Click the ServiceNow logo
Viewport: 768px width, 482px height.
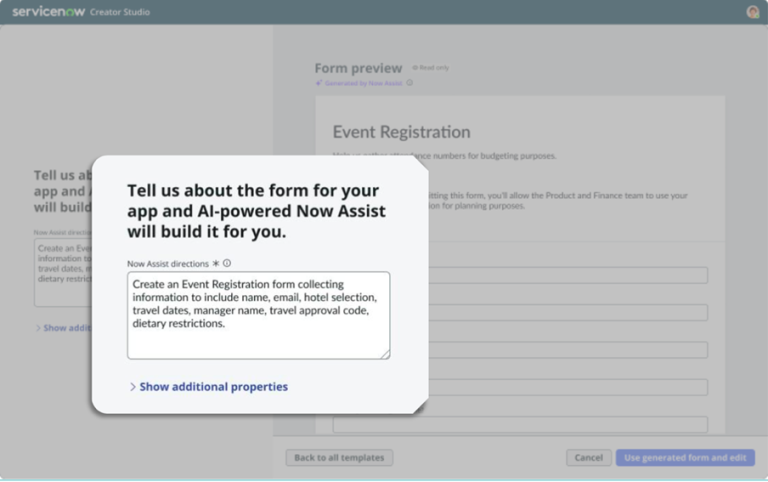[x=48, y=12]
